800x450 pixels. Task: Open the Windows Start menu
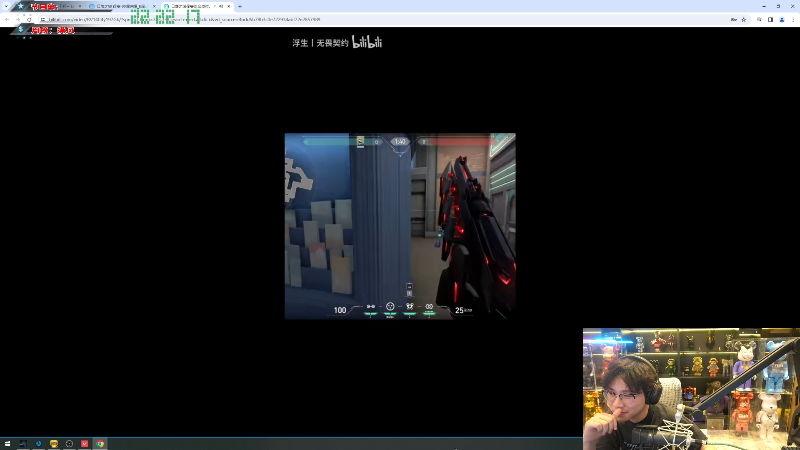coord(7,444)
